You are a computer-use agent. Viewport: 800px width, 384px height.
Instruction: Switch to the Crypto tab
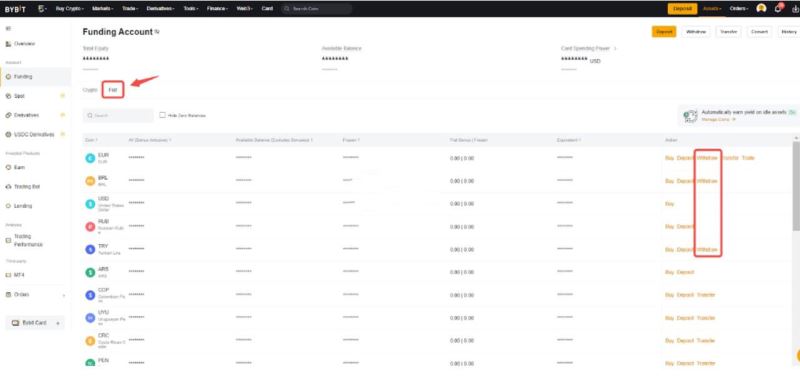click(90, 90)
